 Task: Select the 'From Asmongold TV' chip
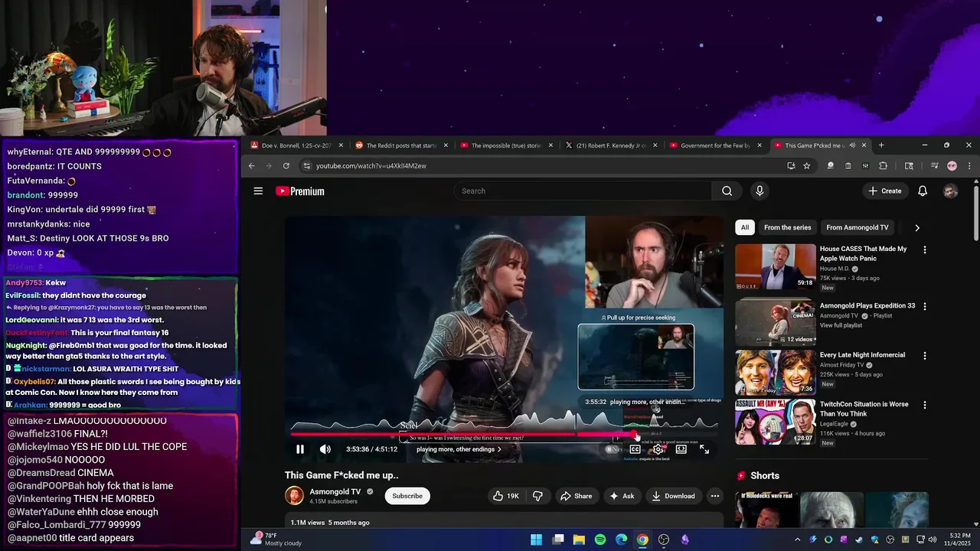(x=857, y=227)
